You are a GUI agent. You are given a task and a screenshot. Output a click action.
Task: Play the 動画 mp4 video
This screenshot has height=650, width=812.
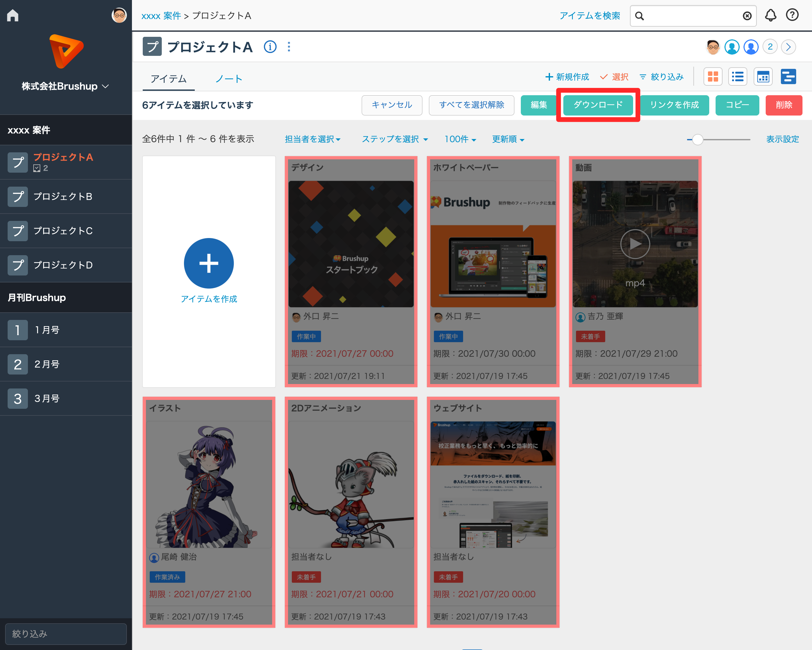coord(635,244)
